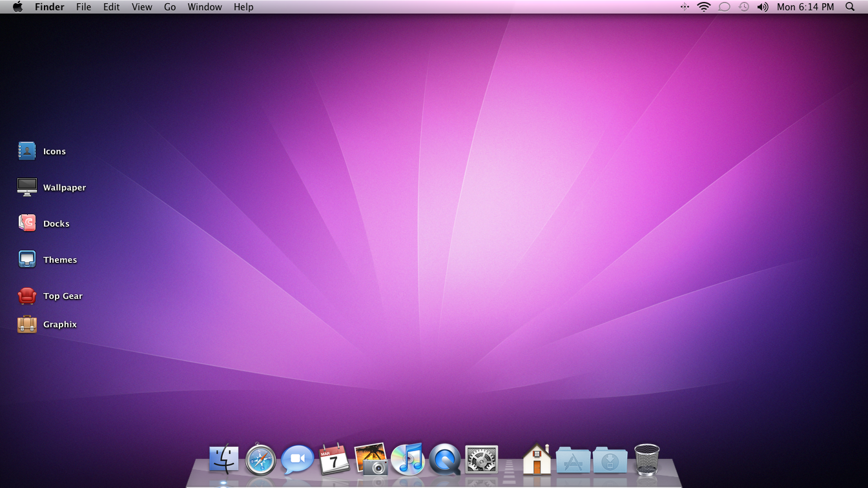The width and height of the screenshot is (868, 488).
Task: Select the Top Gear desktop item
Action: pos(50,296)
